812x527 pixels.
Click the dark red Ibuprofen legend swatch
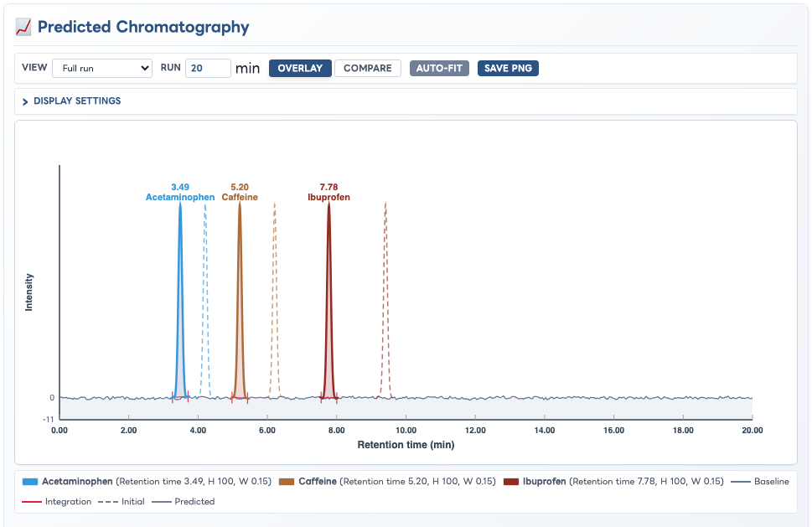pyautogui.click(x=511, y=482)
